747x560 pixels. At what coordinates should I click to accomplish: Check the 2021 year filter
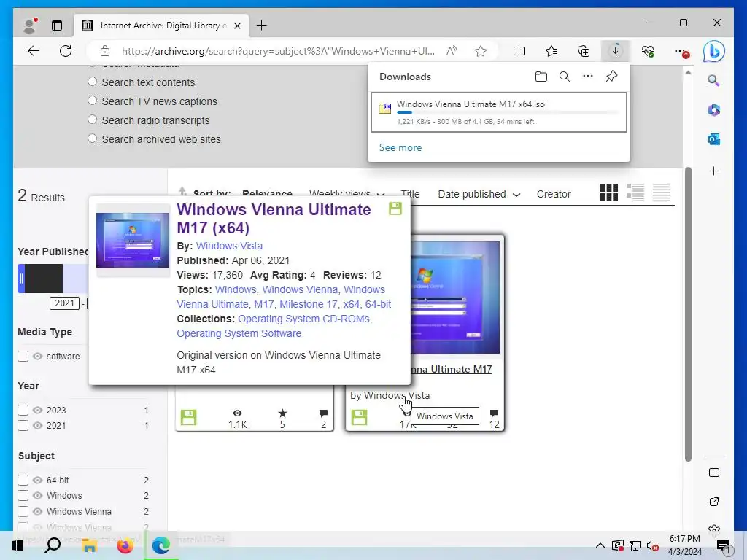point(23,425)
